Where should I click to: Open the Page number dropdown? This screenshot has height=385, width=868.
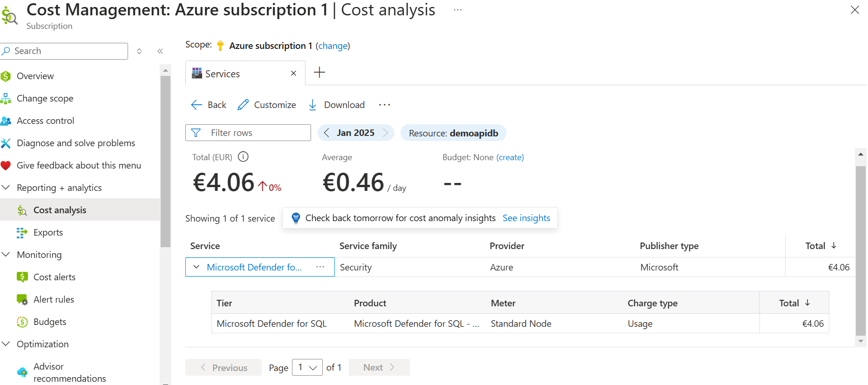(x=307, y=367)
